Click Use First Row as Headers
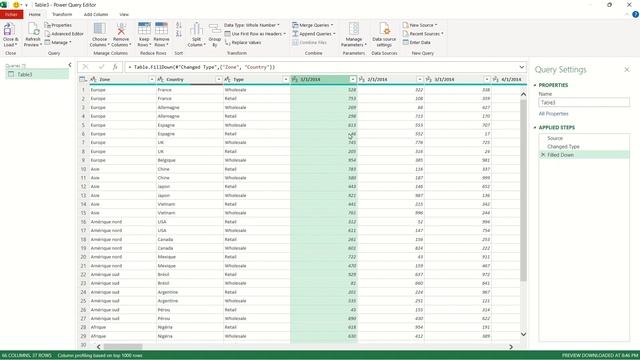The width and height of the screenshot is (640, 360). tap(255, 34)
